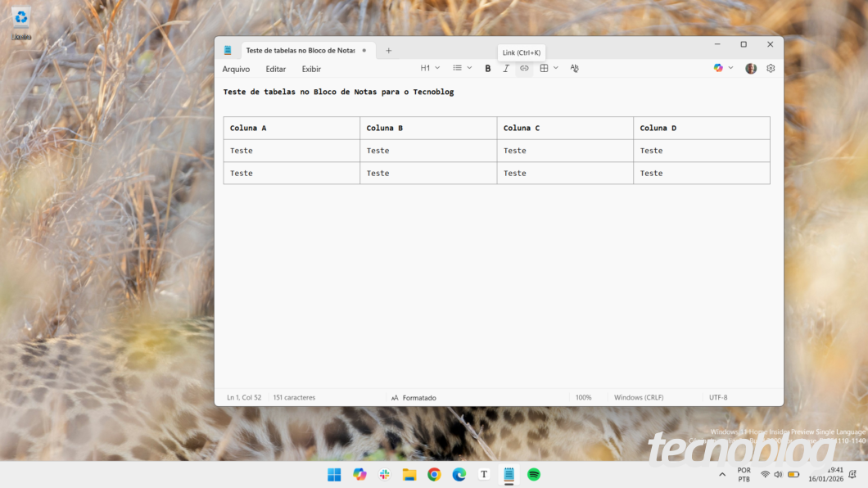Screen dimensions: 868x488
Task: Open the Arquivo menu
Action: tap(236, 69)
